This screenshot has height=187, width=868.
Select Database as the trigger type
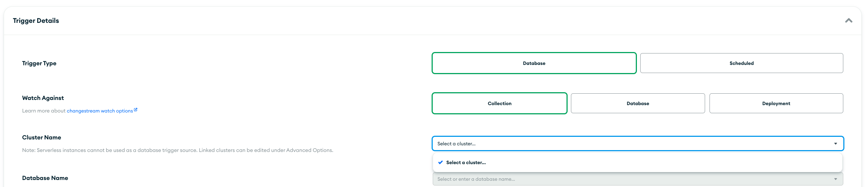534,63
